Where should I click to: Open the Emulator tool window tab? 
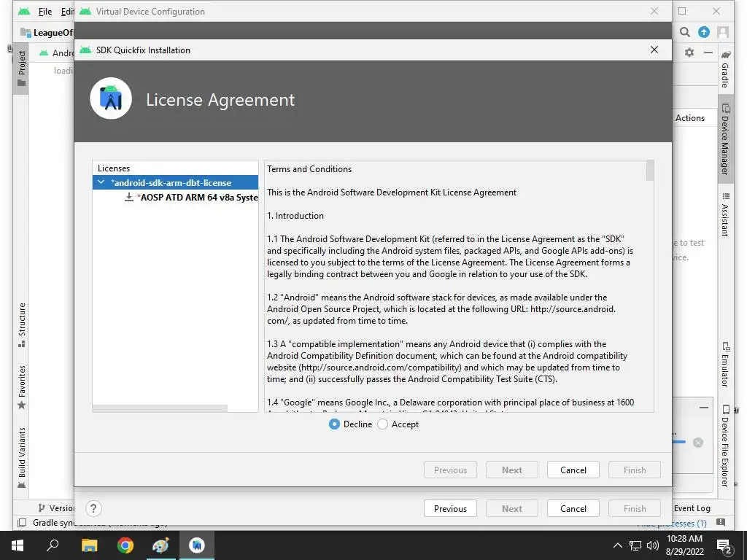click(x=725, y=364)
